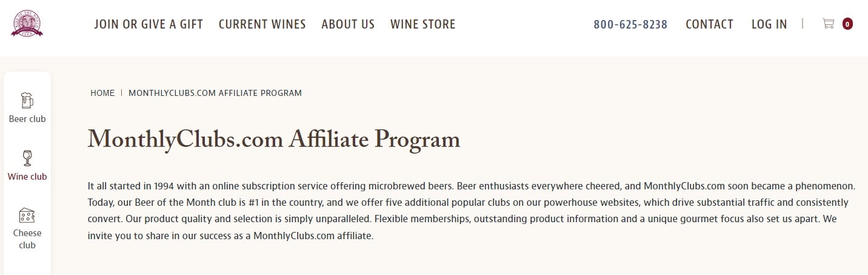The height and width of the screenshot is (275, 868).
Task: Click Log In
Action: point(769,24)
